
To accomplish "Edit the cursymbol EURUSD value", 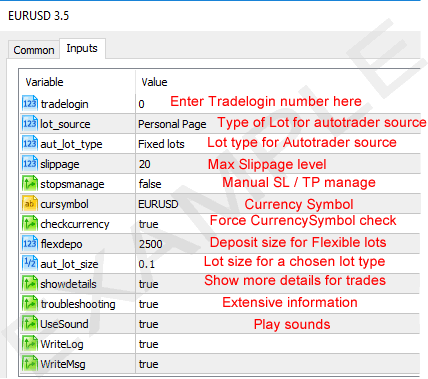I will 158,204.
